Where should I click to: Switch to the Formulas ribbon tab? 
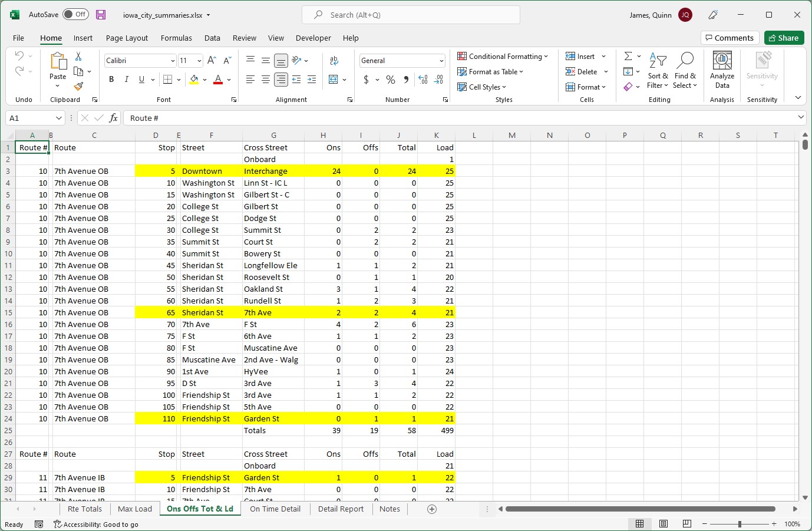176,38
